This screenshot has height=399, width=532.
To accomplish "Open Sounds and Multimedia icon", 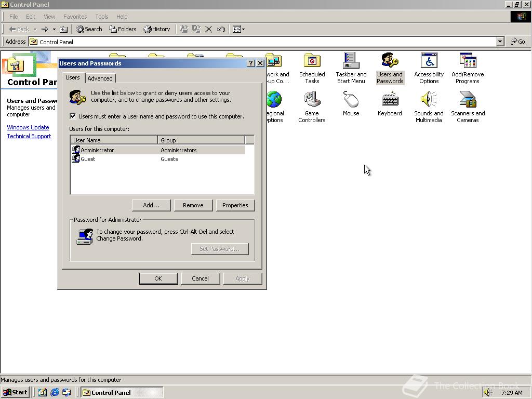I will tap(429, 107).
